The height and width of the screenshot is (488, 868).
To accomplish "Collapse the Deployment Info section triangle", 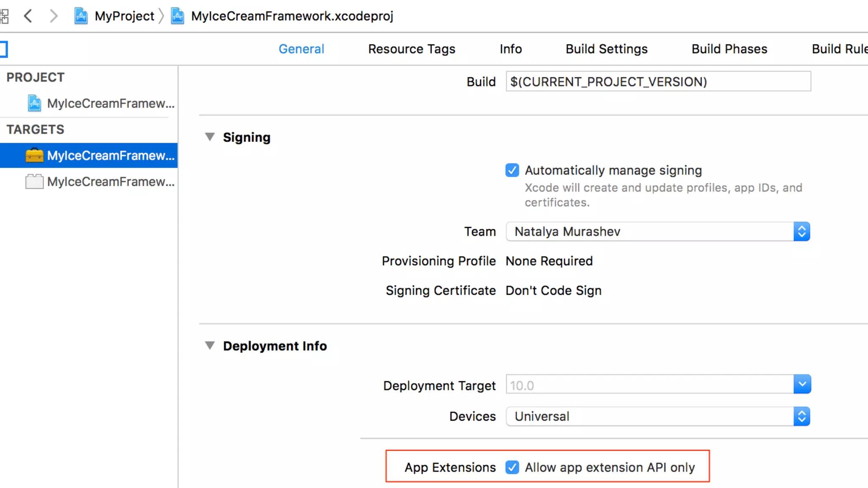I will pyautogui.click(x=210, y=346).
